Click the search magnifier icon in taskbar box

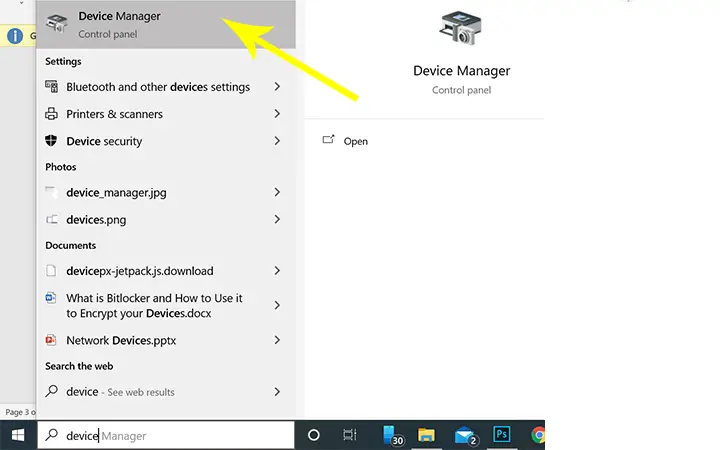tap(52, 434)
